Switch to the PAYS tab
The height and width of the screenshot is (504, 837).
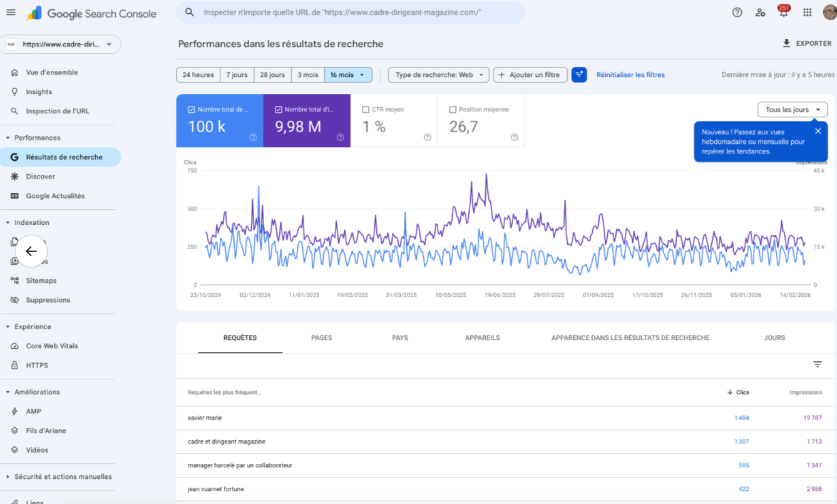pos(400,337)
